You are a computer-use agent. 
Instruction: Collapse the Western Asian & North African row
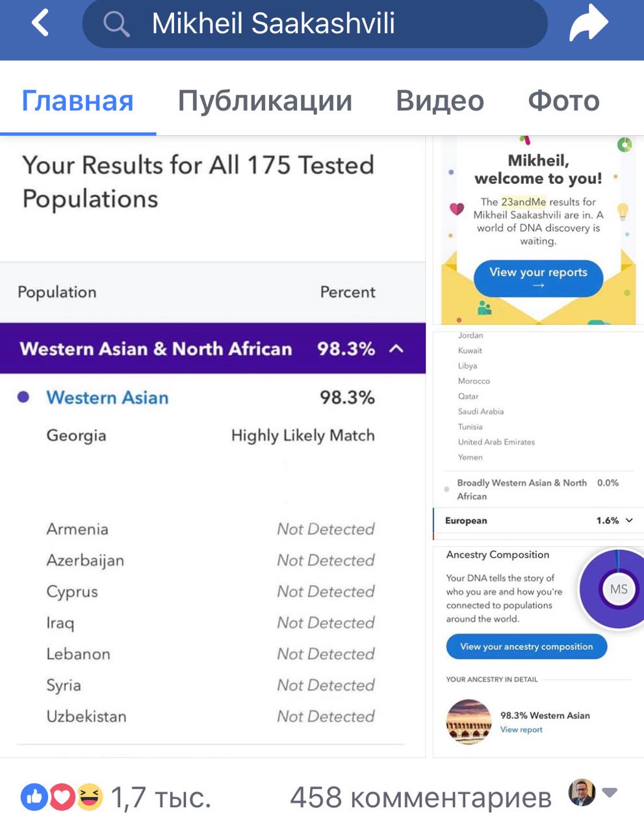(396, 349)
